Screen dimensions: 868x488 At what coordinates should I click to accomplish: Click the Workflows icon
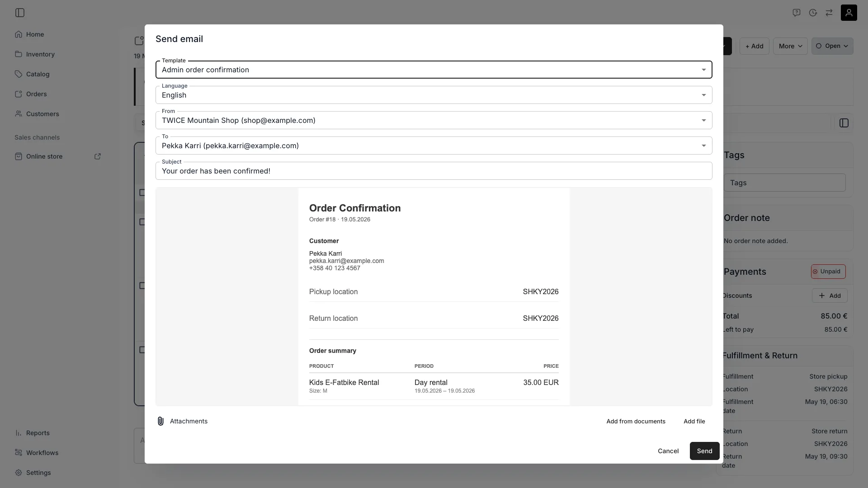click(x=19, y=453)
